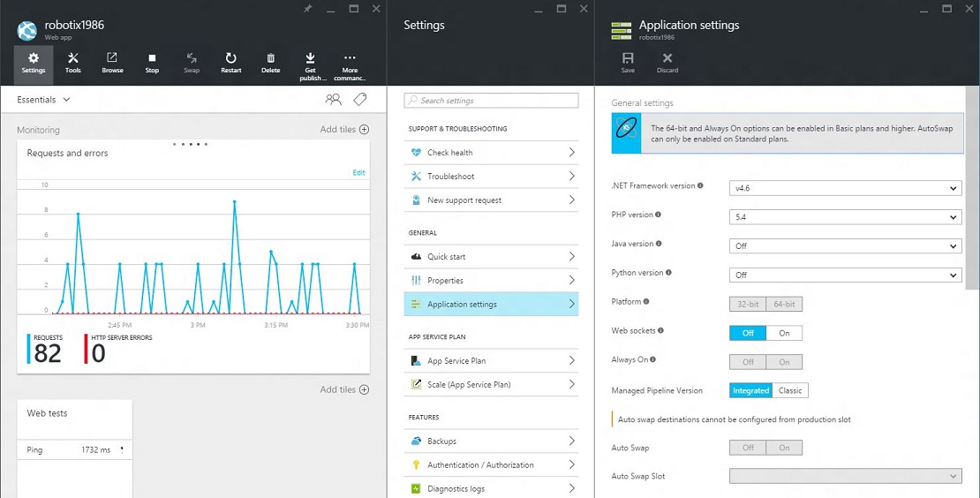The image size is (980, 498).
Task: Open Backups feature
Action: coord(491,441)
